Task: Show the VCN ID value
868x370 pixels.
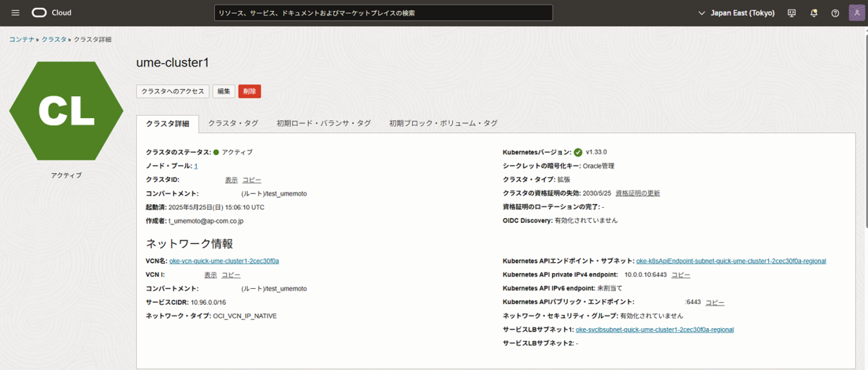Action: [210, 275]
